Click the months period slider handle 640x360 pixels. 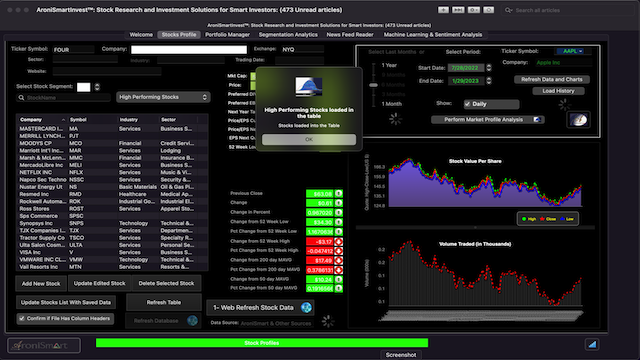tap(373, 85)
